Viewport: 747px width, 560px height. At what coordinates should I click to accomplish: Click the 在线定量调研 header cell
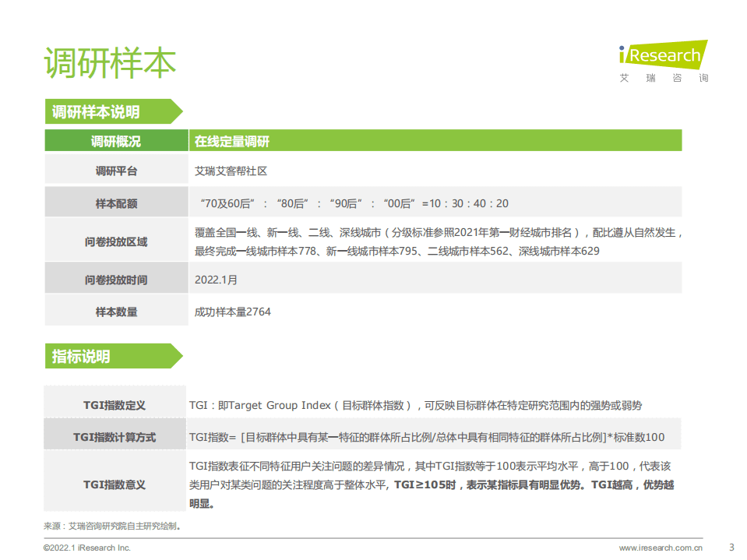click(x=234, y=141)
